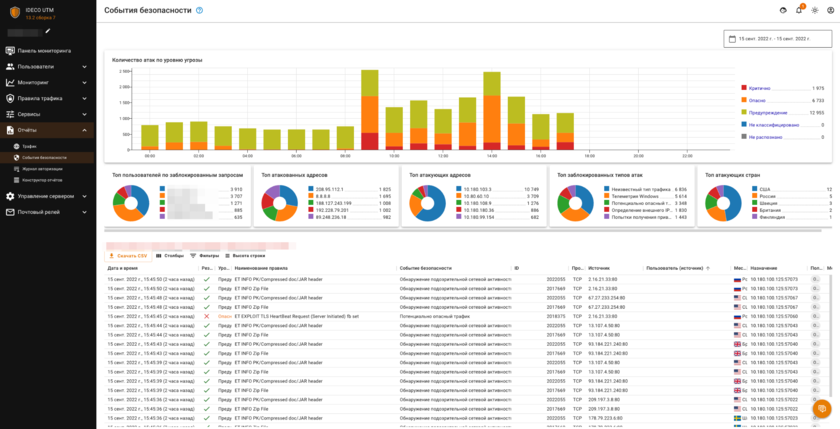Click the blue Не классифицировано legend swatch
840x429 pixels.
[x=744, y=125]
